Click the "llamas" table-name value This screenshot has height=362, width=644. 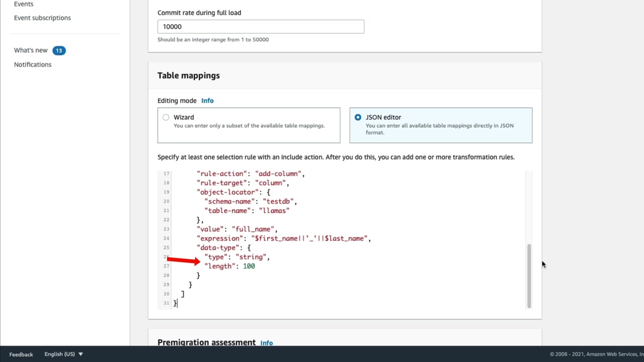coord(274,211)
